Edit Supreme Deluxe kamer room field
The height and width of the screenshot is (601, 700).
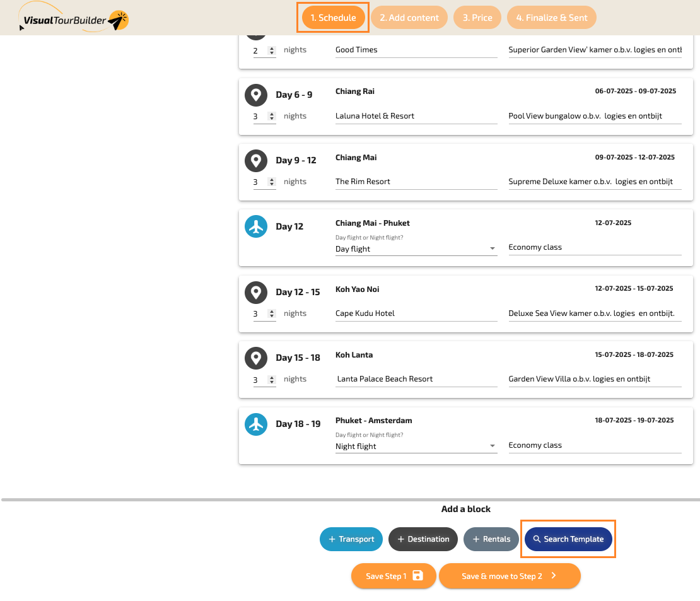coord(595,182)
